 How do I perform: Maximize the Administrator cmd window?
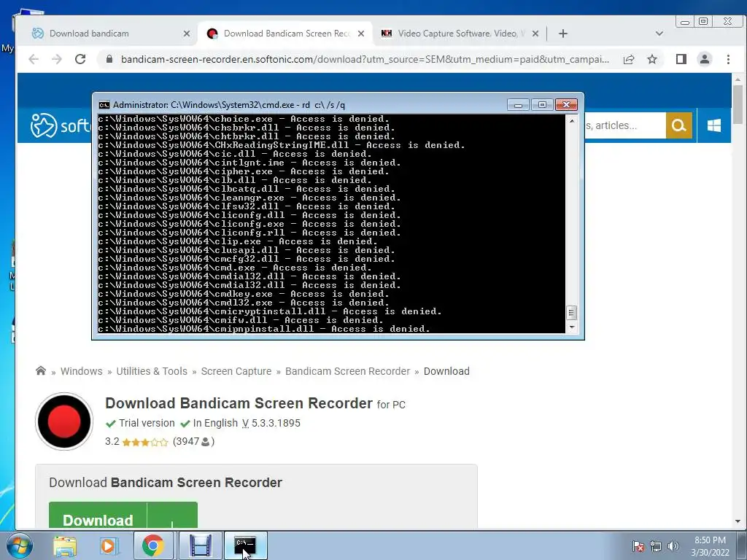[x=542, y=105]
